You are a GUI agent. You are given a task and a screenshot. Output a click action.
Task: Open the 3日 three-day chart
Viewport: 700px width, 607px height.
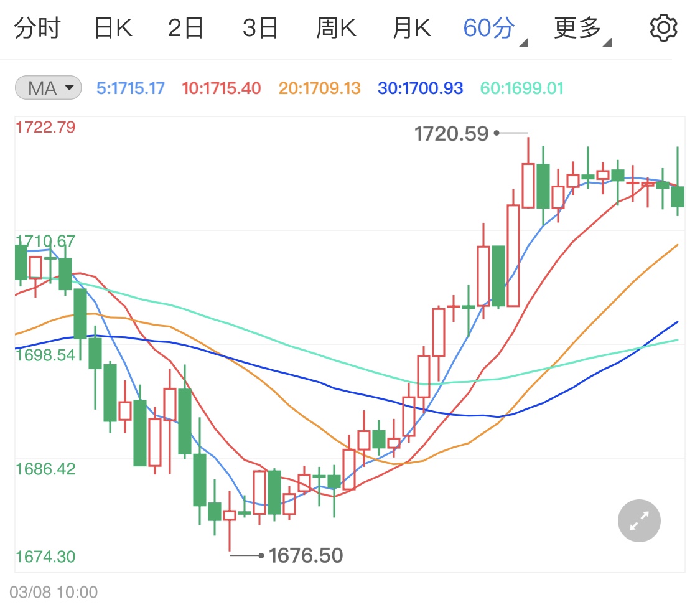260,27
